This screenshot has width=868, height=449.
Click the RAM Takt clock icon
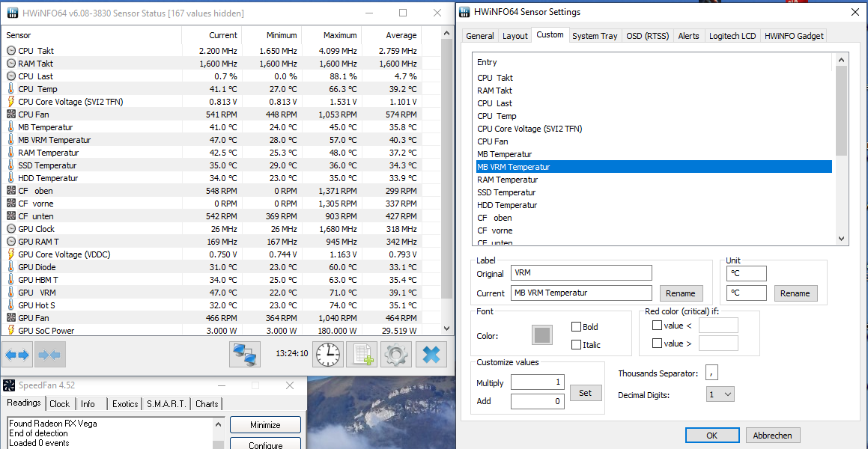11,64
